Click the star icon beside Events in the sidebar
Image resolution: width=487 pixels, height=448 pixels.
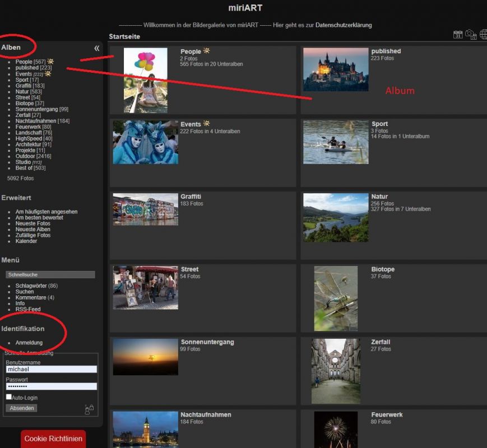[x=48, y=74]
